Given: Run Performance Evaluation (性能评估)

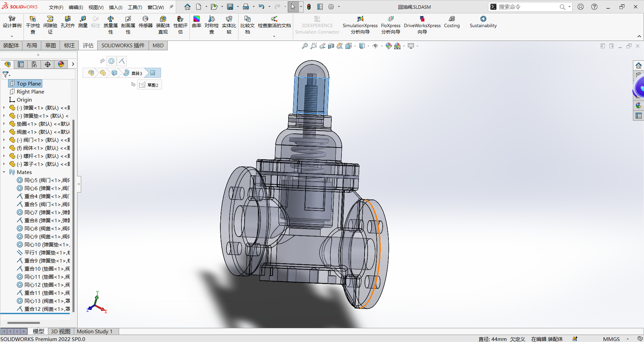Looking at the screenshot, I should coord(180,25).
